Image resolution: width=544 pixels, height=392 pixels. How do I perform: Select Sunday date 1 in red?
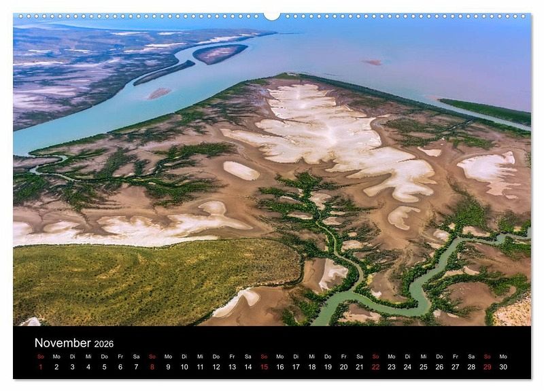[x=40, y=367]
